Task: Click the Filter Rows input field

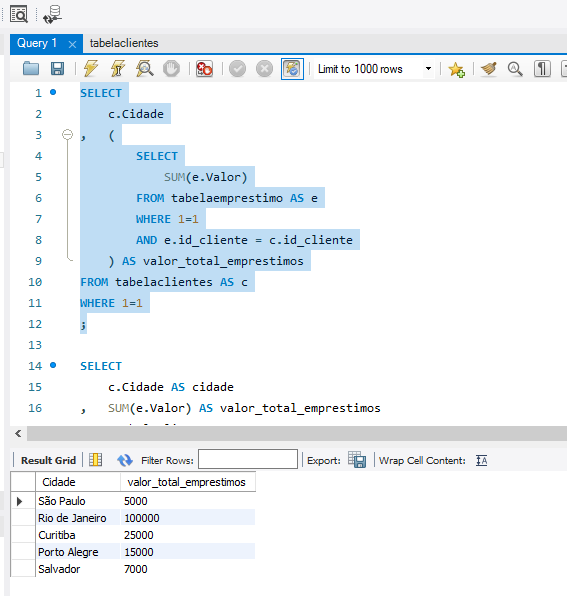Action: click(248, 459)
